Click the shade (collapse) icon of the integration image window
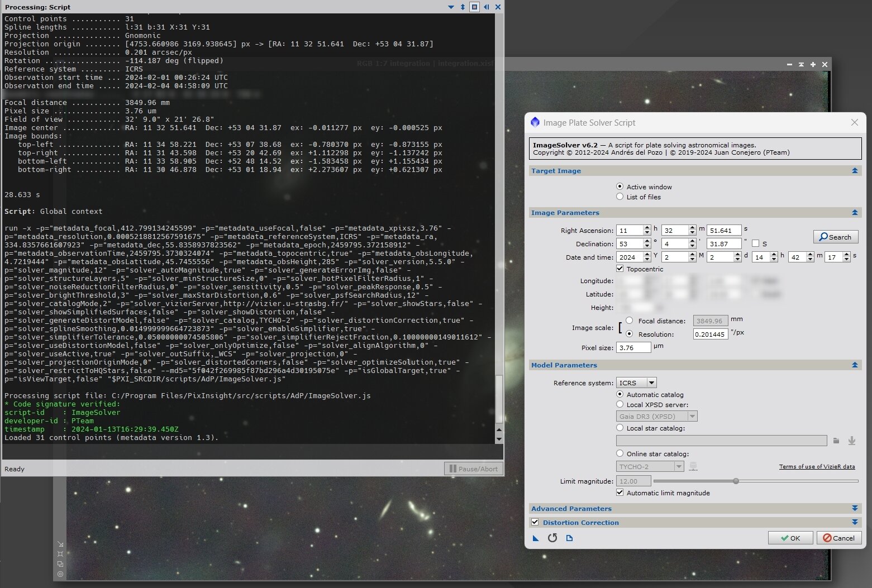This screenshot has width=872, height=588. (801, 65)
